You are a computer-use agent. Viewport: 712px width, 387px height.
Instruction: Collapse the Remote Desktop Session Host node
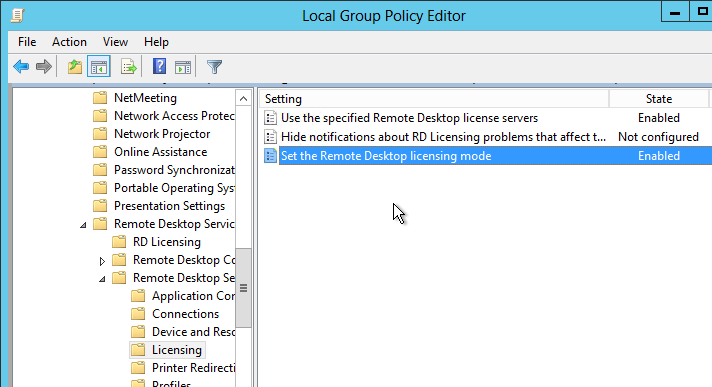pyautogui.click(x=102, y=279)
